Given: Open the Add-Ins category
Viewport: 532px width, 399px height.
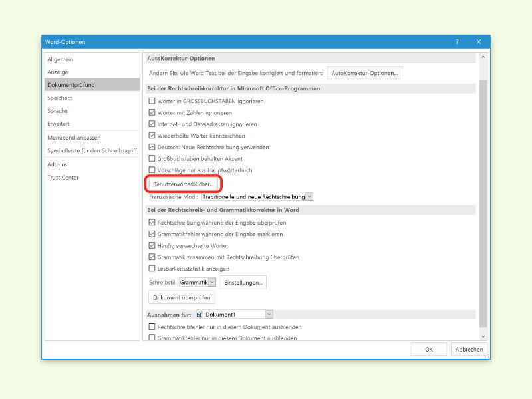Looking at the screenshot, I should (92, 164).
